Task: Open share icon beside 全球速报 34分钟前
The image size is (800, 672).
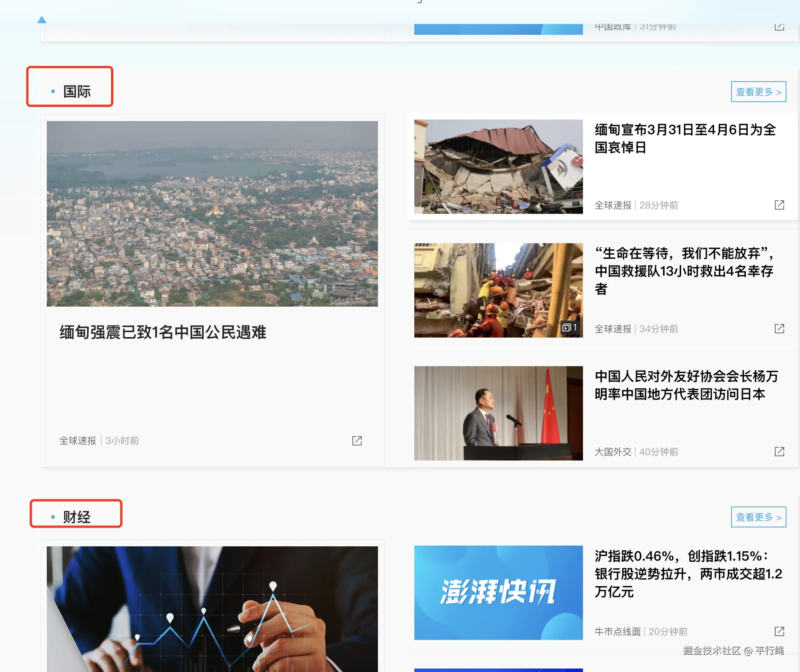Action: pos(779,329)
